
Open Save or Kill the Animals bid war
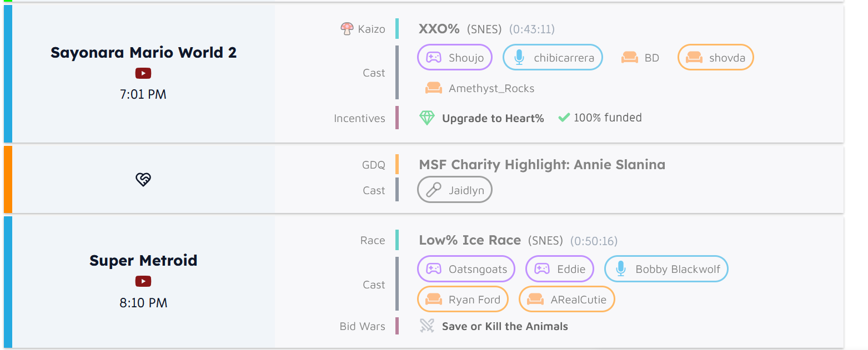(505, 326)
